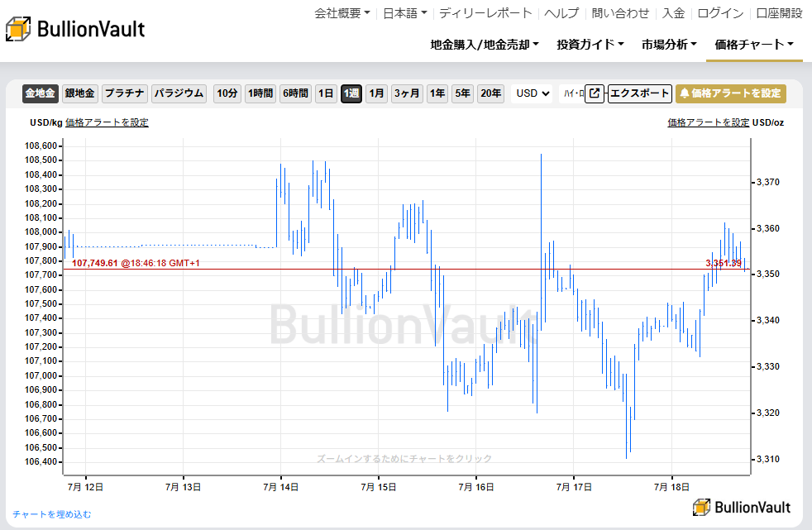The height and width of the screenshot is (530, 812).
Task: Open the 問い合わせ page
Action: point(620,13)
